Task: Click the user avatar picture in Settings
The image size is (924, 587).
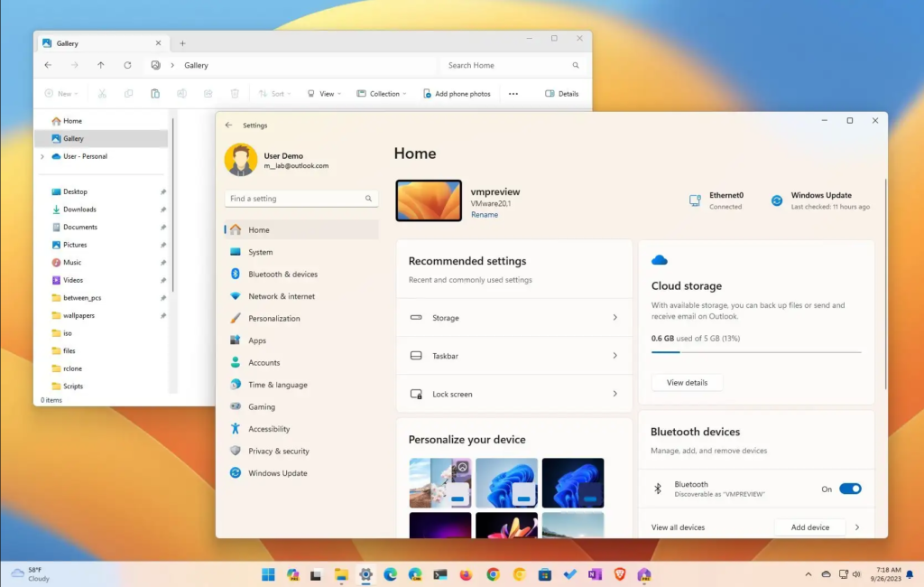Action: pos(240,159)
